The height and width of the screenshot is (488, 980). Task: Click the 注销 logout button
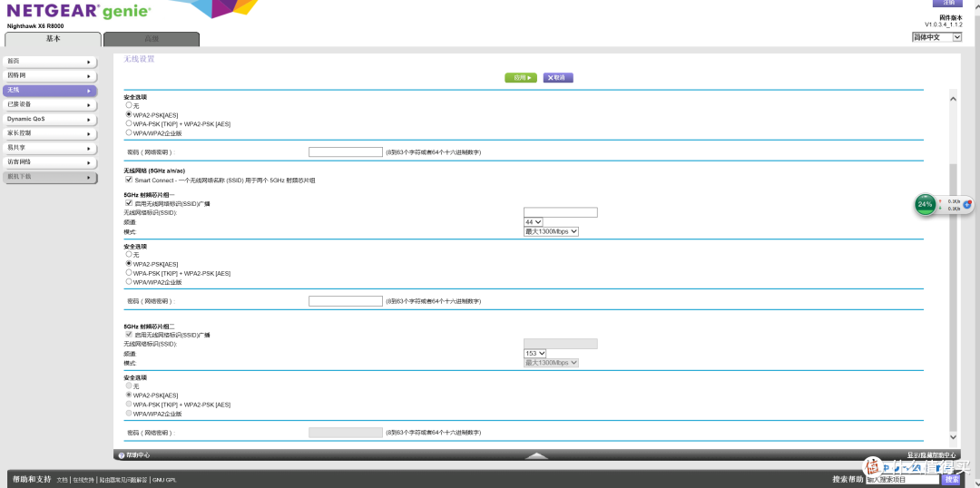(x=947, y=3)
